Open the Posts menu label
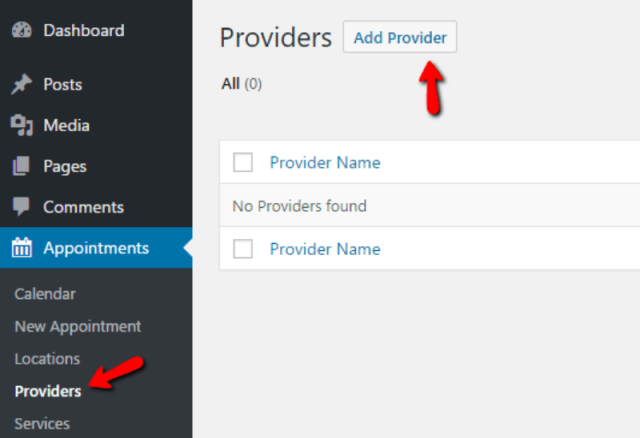 (x=63, y=85)
